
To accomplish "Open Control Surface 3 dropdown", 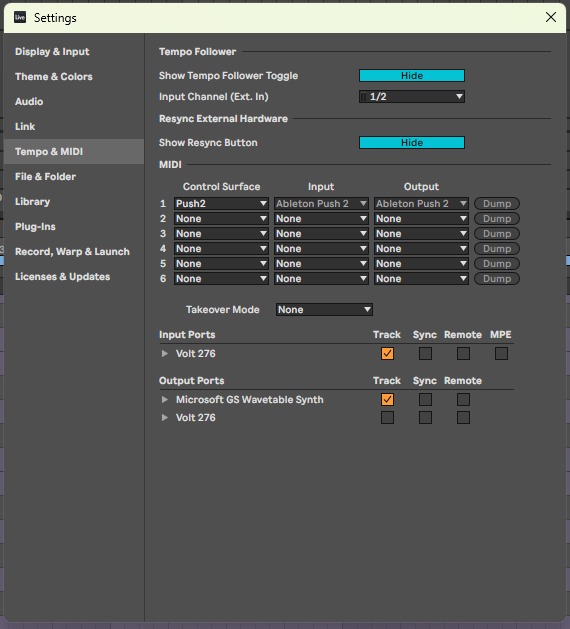I will click(x=221, y=234).
